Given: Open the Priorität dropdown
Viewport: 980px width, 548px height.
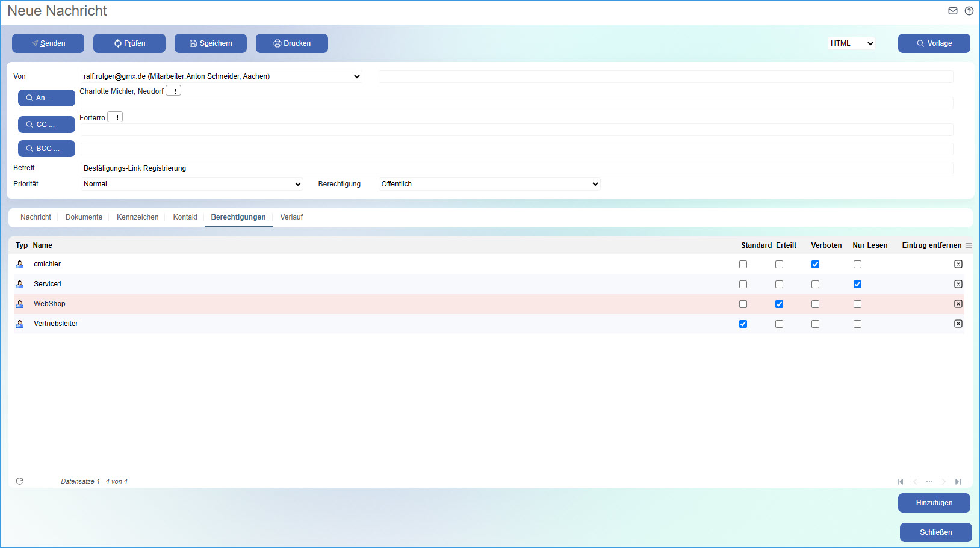Looking at the screenshot, I should tap(191, 184).
